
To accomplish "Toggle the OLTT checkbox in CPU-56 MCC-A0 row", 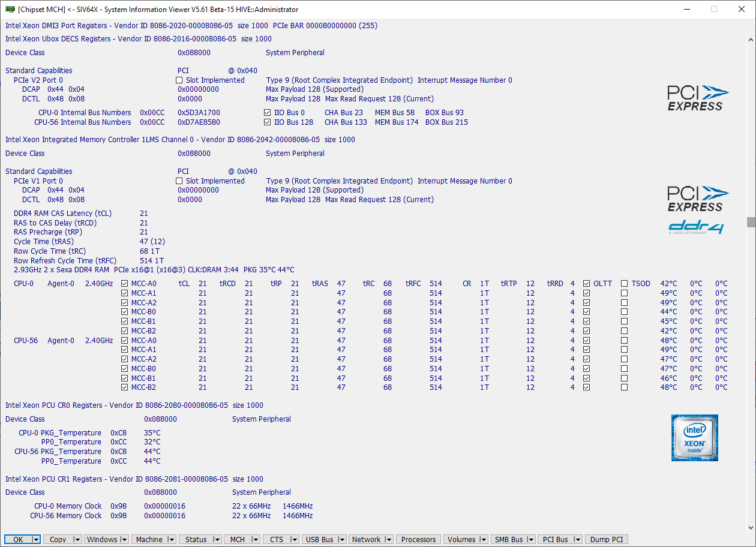I will coord(587,341).
